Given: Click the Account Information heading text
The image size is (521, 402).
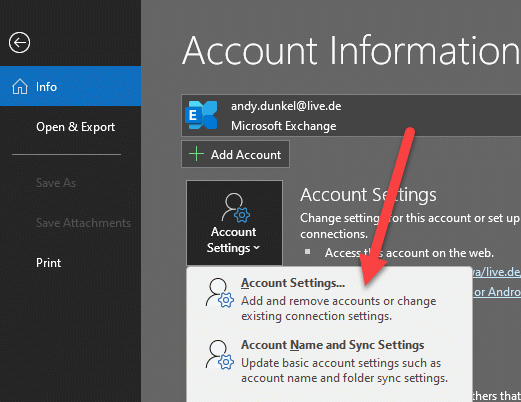Looking at the screenshot, I should click(351, 51).
